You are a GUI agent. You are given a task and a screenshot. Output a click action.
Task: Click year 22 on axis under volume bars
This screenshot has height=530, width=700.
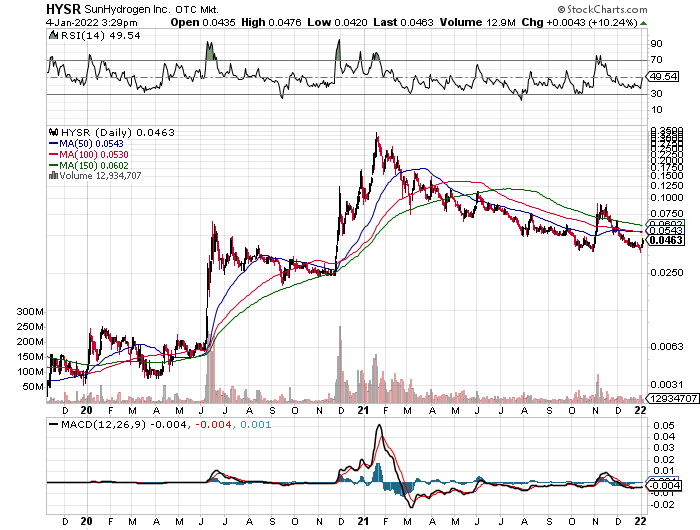pos(640,410)
